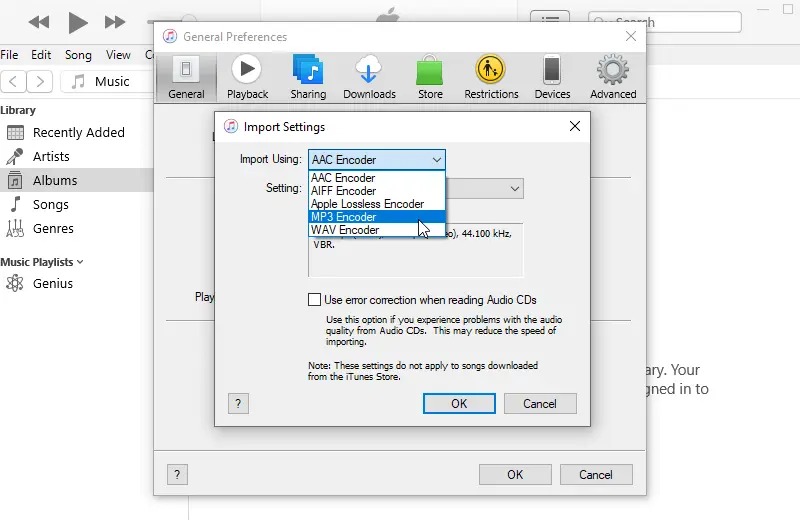Open the Restrictions preferences tab

[491, 78]
